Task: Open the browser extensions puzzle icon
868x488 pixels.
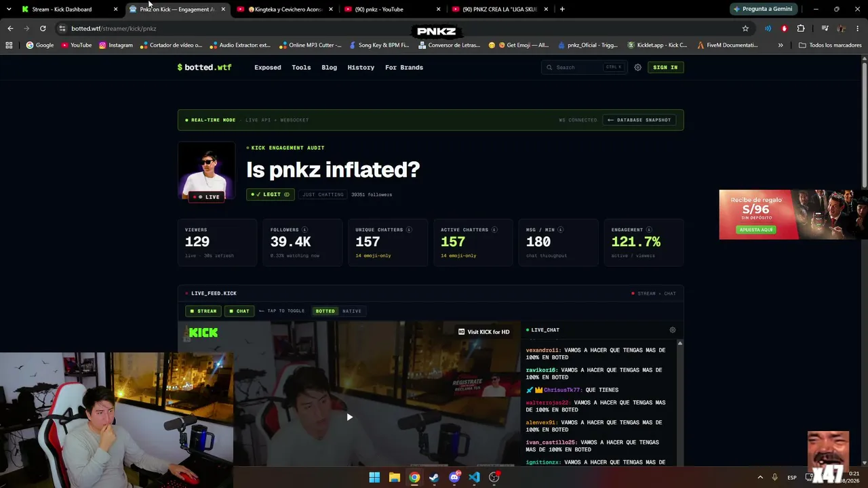Action: (801, 28)
